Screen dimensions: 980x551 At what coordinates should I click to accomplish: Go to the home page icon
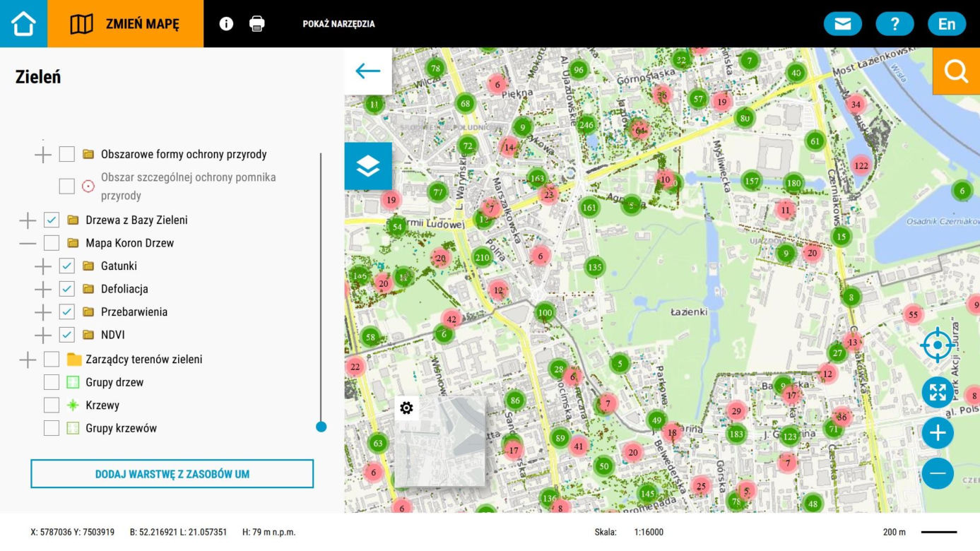point(23,24)
